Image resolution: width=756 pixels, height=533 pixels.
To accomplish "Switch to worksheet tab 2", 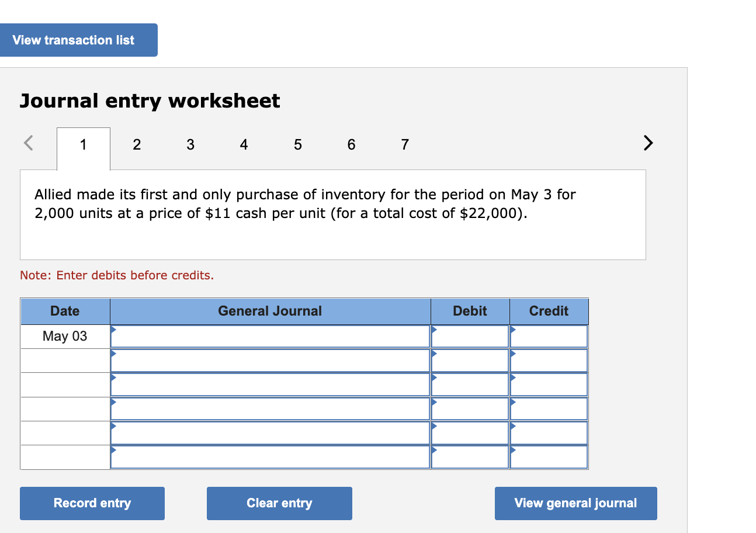I will [137, 144].
